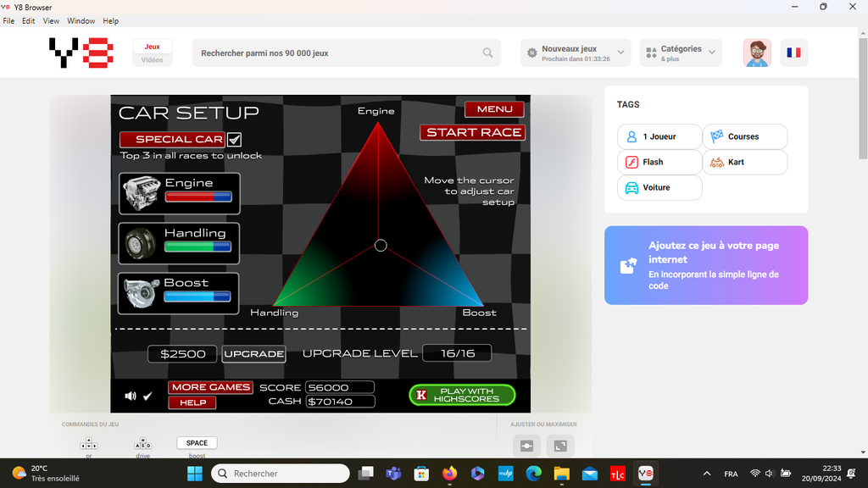This screenshot has width=868, height=488.
Task: Click the French flag language icon
Action: [793, 53]
